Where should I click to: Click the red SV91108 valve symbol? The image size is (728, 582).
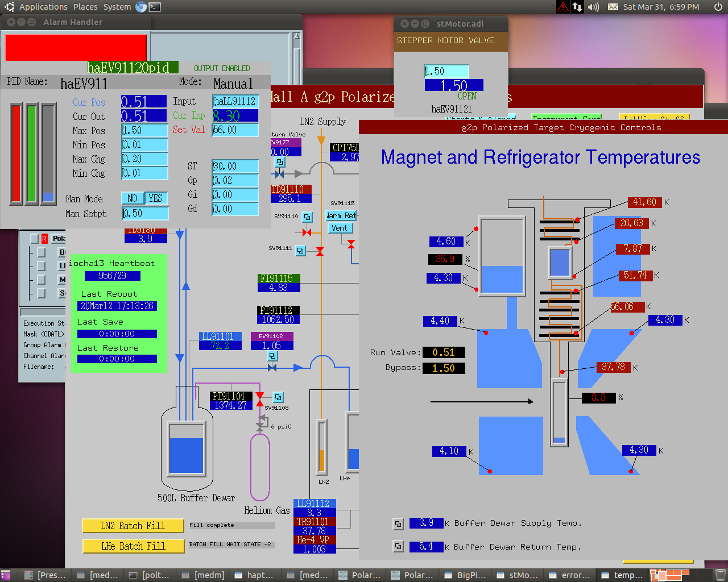coord(260,399)
